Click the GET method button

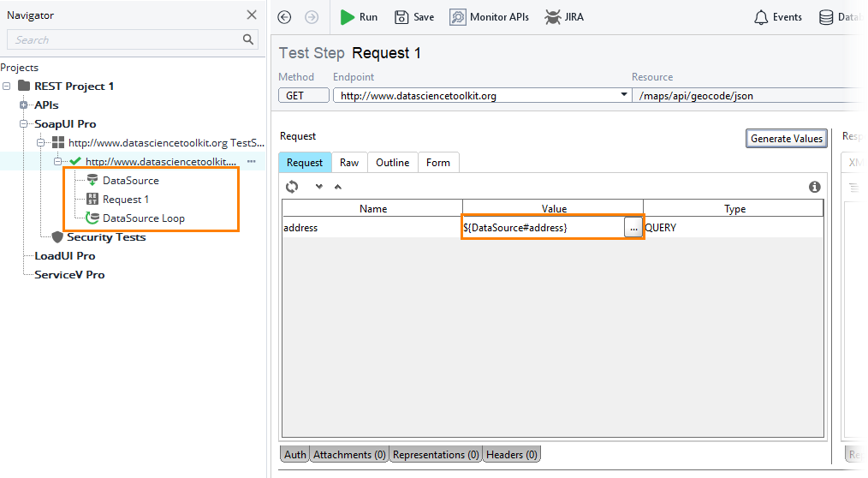click(304, 95)
